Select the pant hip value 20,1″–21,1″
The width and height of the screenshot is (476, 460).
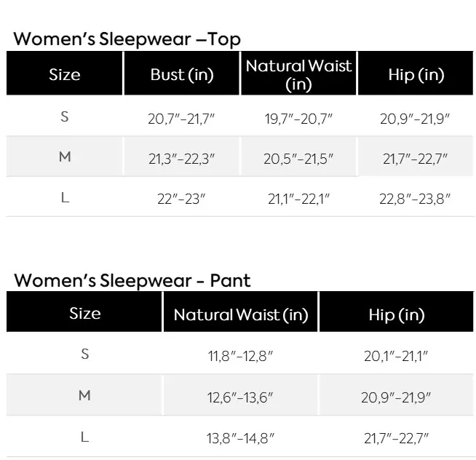click(397, 356)
